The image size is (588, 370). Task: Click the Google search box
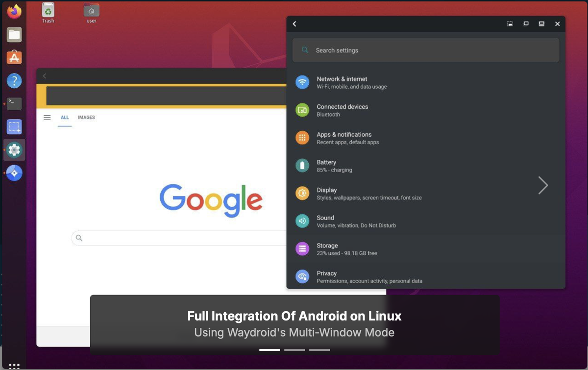[179, 238]
